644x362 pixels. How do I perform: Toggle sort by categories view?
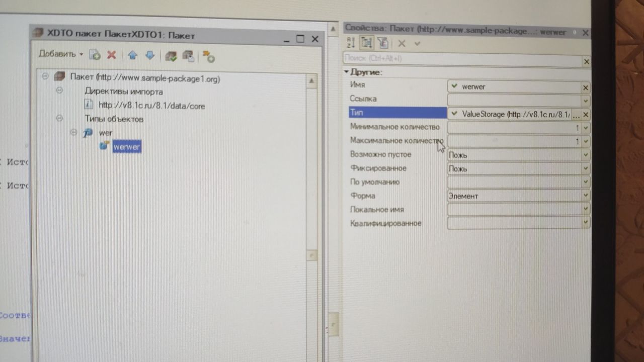366,43
